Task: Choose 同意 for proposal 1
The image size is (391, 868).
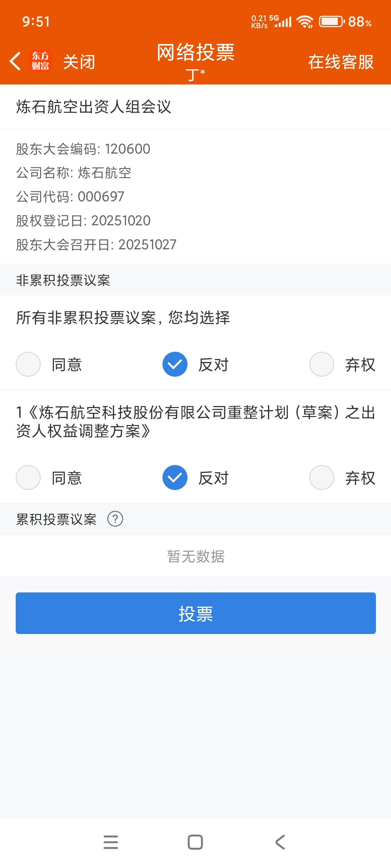Action: coord(28,478)
